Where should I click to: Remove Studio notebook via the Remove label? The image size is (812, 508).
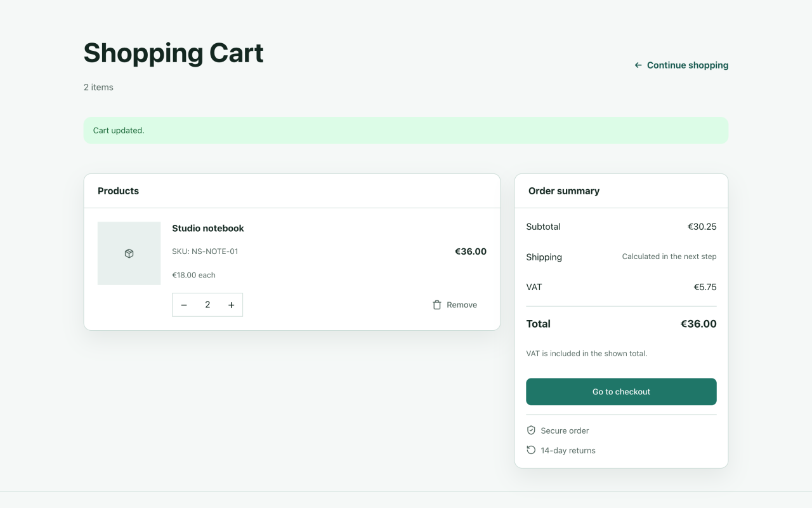[x=462, y=305]
